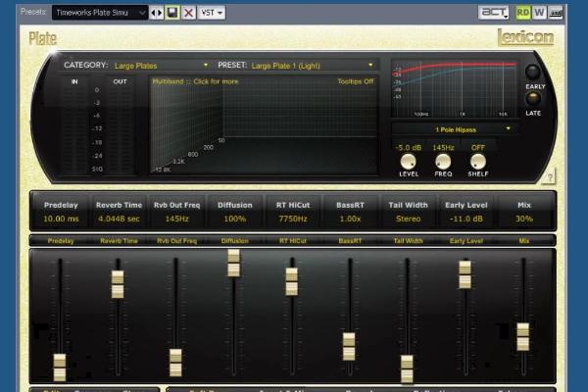
Task: Click the EQ frequency response graph
Action: click(455, 89)
